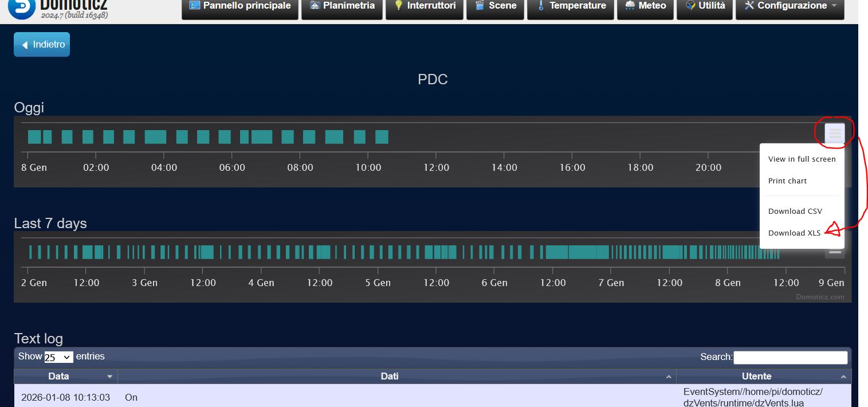This screenshot has width=868, height=407.
Task: Open the Planimetria floorplan tab
Action: tap(342, 7)
